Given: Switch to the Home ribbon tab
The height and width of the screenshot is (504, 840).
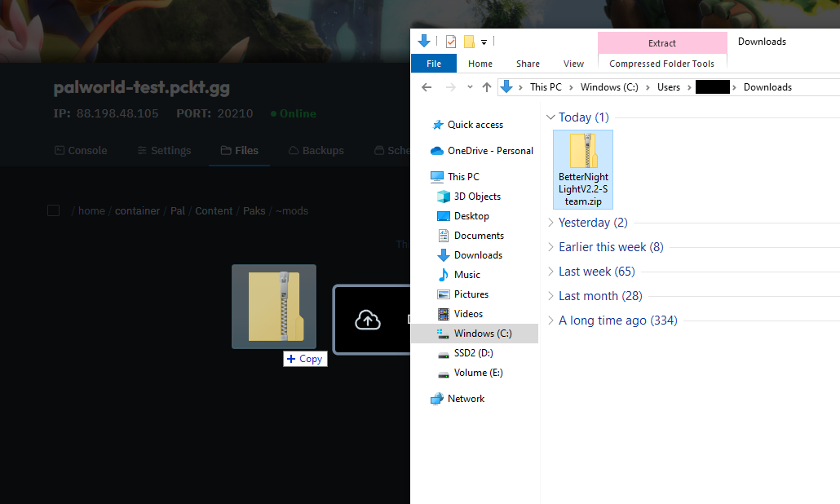Looking at the screenshot, I should [480, 64].
